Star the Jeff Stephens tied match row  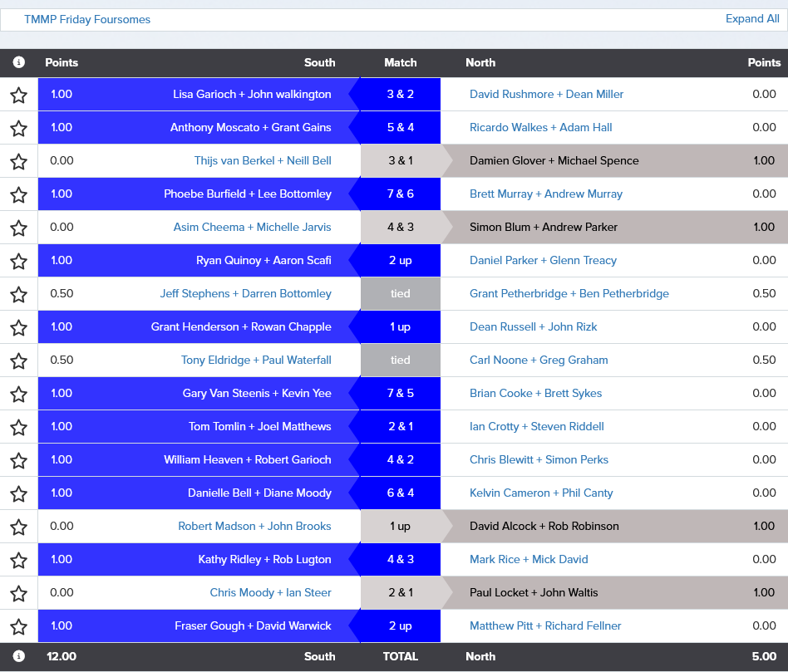(18, 293)
